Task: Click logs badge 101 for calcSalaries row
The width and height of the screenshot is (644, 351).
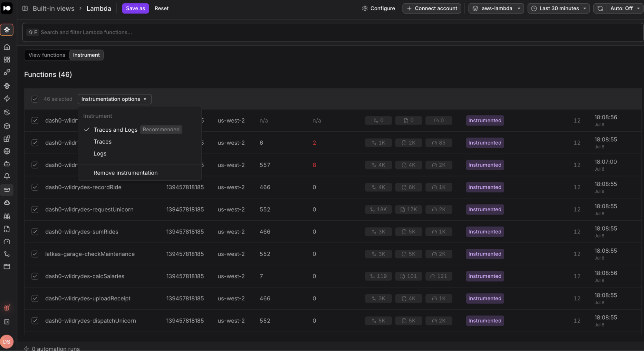Action: 409,276
